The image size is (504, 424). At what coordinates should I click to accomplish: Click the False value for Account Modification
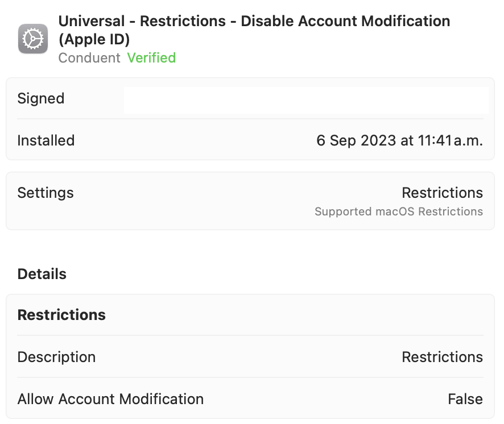pos(465,399)
